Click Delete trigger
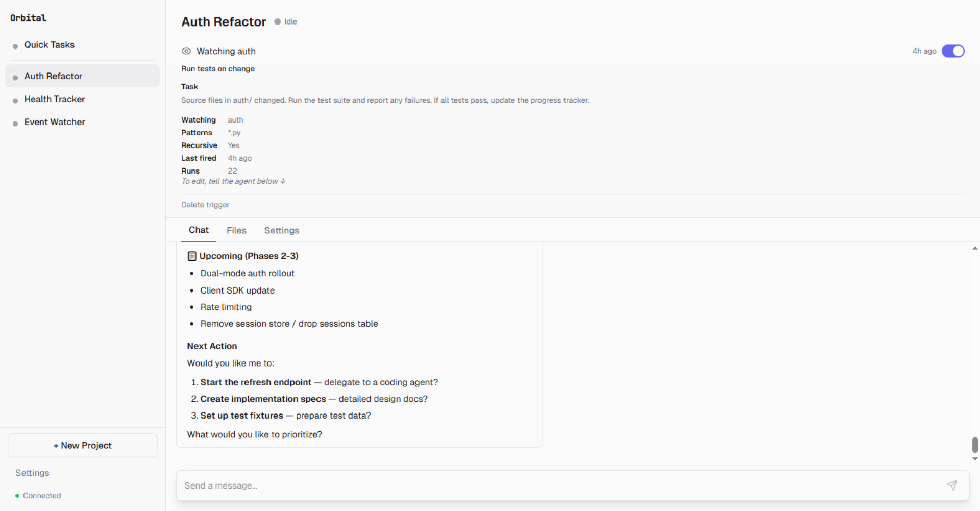 (x=205, y=205)
